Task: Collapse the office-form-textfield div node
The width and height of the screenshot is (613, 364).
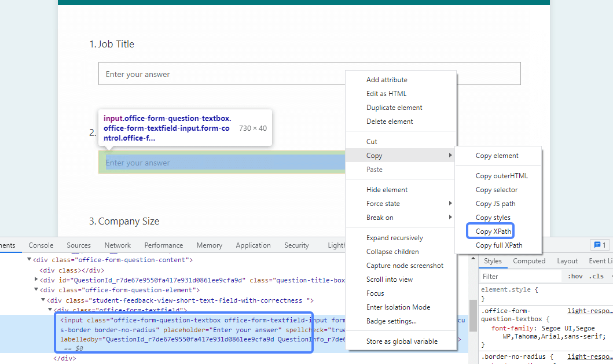Action: (50, 309)
